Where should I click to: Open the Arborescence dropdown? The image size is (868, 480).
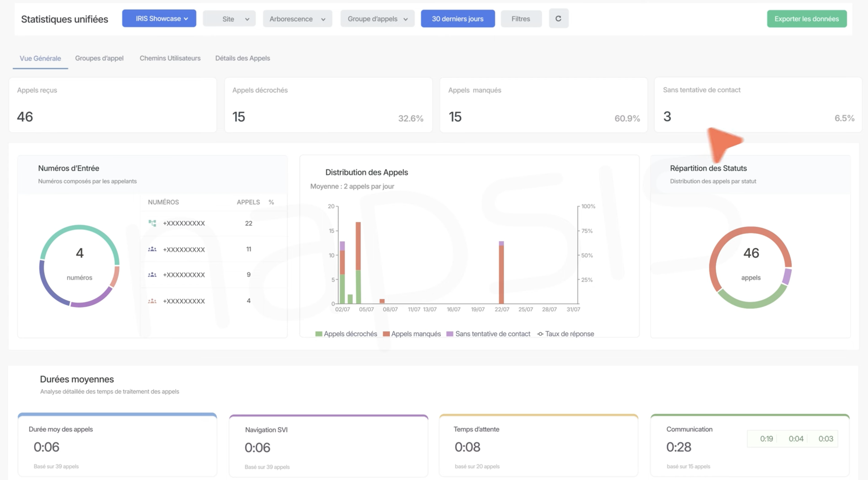pyautogui.click(x=297, y=19)
